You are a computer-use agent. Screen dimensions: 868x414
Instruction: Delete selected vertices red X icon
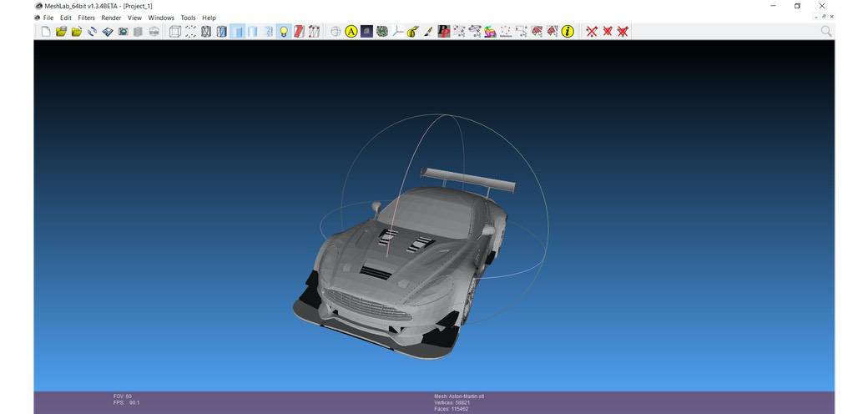pyautogui.click(x=592, y=32)
